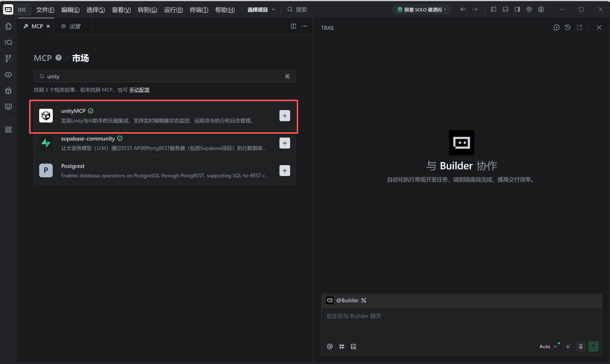The image size is (610, 364).
Task: Toggle the right sidebar layout icon
Action: pyautogui.click(x=517, y=9)
